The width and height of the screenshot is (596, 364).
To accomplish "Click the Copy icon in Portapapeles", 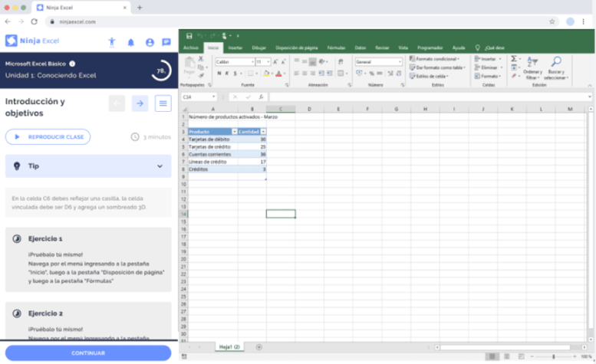I will pyautogui.click(x=201, y=67).
